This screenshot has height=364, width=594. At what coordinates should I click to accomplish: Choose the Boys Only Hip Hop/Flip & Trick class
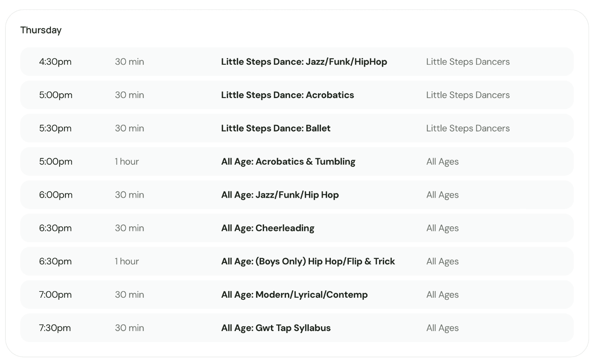(308, 261)
